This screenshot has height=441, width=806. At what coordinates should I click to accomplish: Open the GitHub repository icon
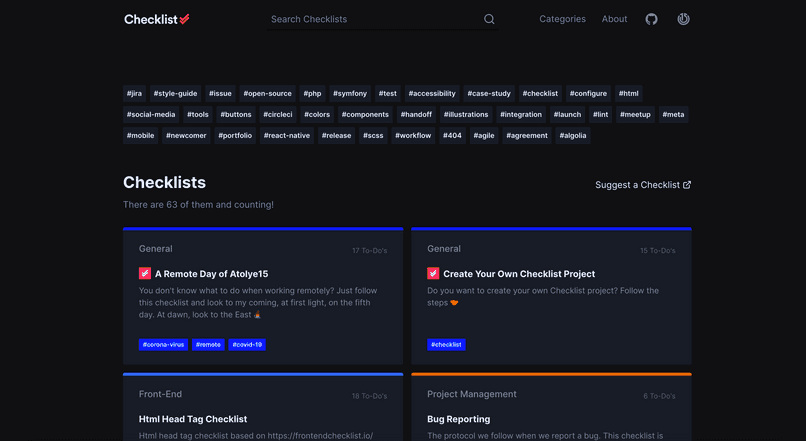(652, 19)
